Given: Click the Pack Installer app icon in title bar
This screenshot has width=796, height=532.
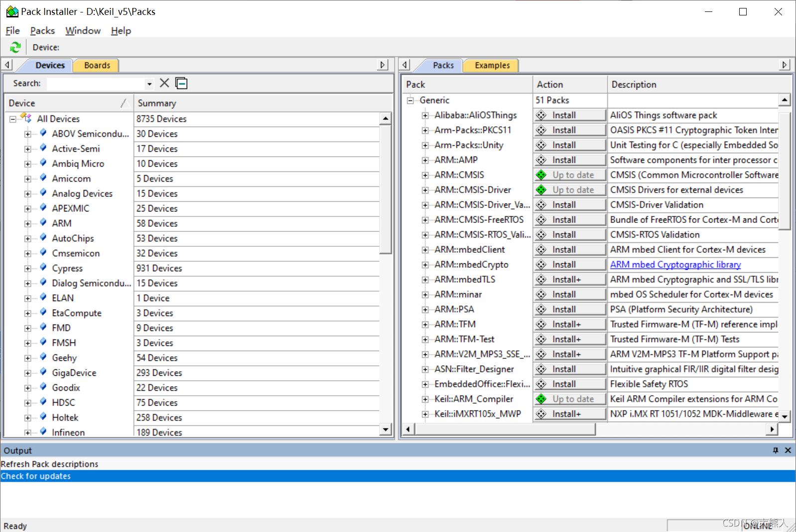Looking at the screenshot, I should point(12,11).
